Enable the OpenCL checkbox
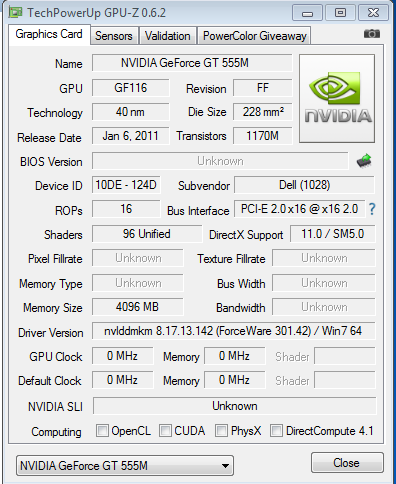The width and height of the screenshot is (396, 484). 102,430
